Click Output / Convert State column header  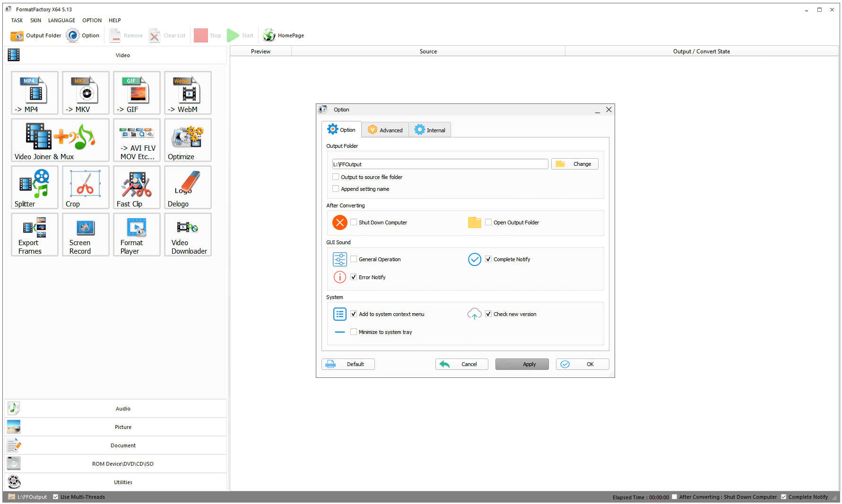702,51
